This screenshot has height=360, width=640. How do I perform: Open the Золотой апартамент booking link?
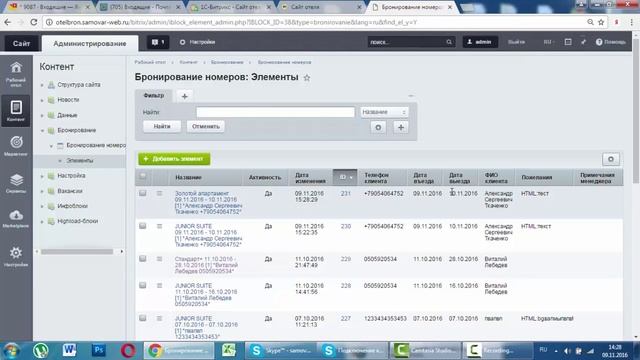coord(208,202)
